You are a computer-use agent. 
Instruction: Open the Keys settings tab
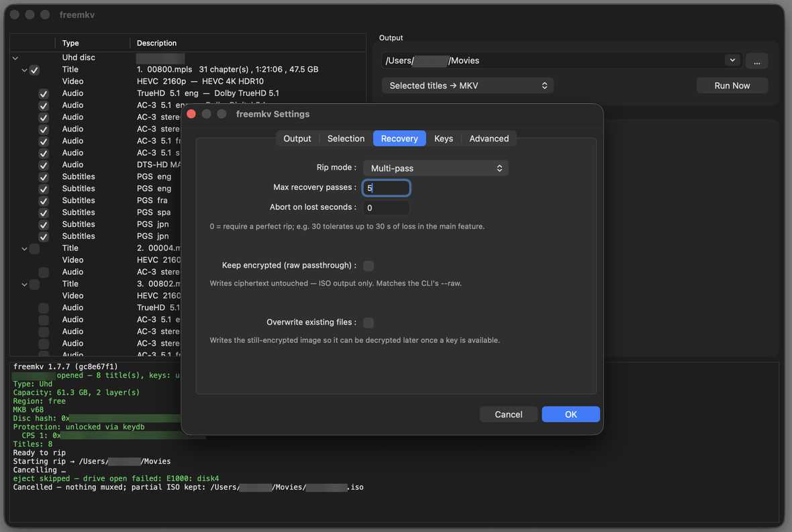point(444,138)
